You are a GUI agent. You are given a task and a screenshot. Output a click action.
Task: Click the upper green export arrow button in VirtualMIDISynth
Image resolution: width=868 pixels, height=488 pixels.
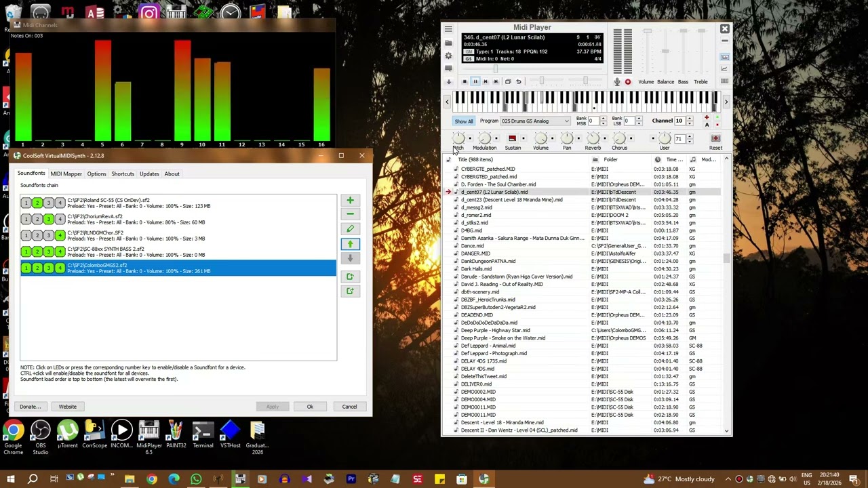[x=350, y=277]
